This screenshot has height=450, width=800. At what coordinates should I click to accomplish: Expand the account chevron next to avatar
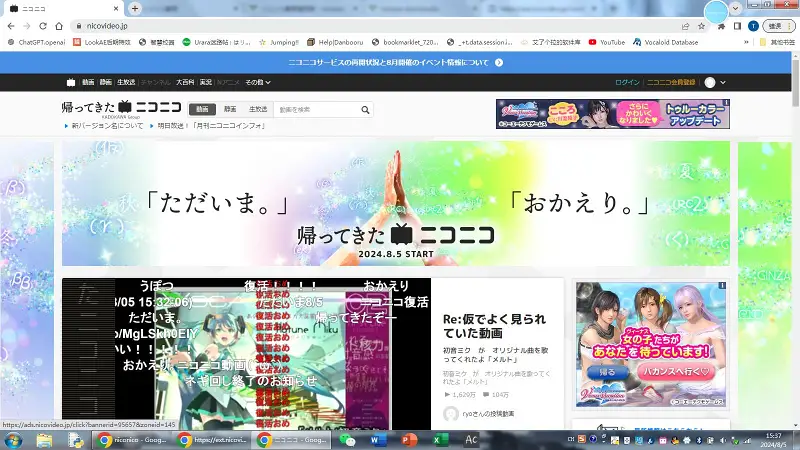(x=722, y=82)
